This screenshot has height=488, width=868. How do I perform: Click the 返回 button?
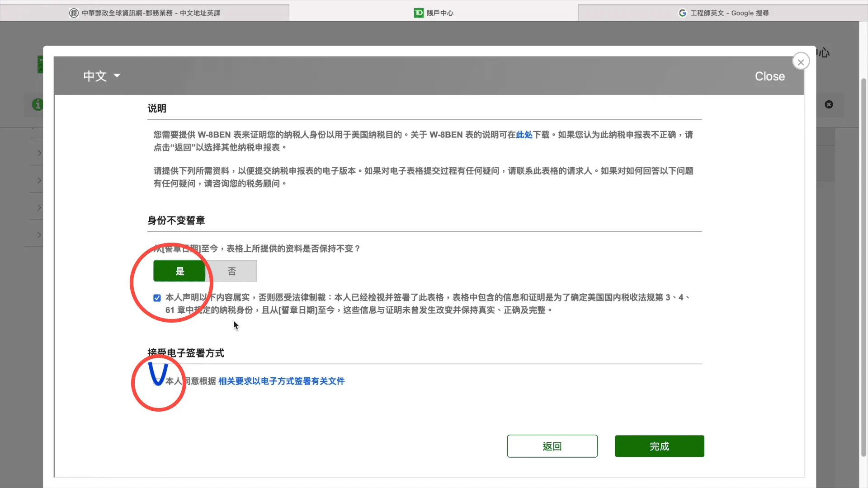pos(552,446)
